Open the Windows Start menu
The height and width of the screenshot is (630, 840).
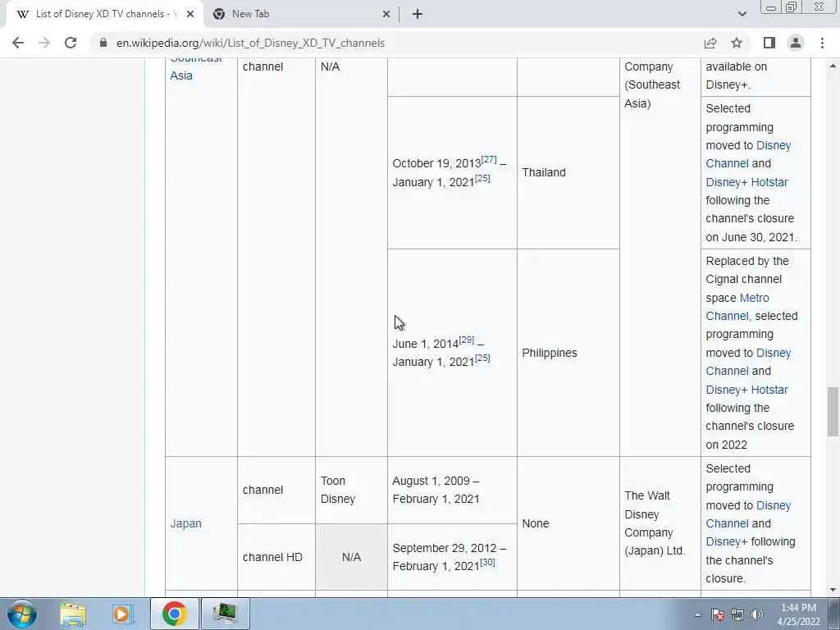22,614
